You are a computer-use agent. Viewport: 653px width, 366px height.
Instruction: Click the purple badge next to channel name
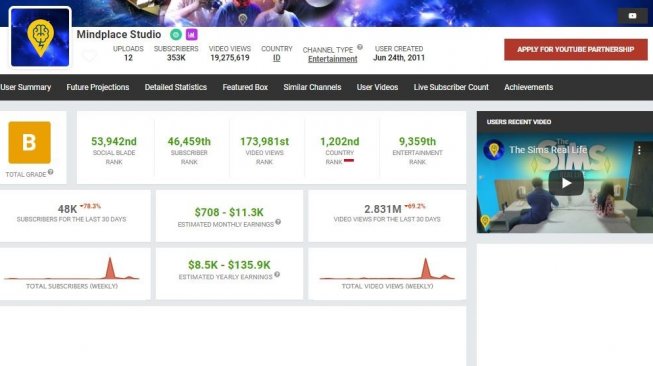coord(192,35)
